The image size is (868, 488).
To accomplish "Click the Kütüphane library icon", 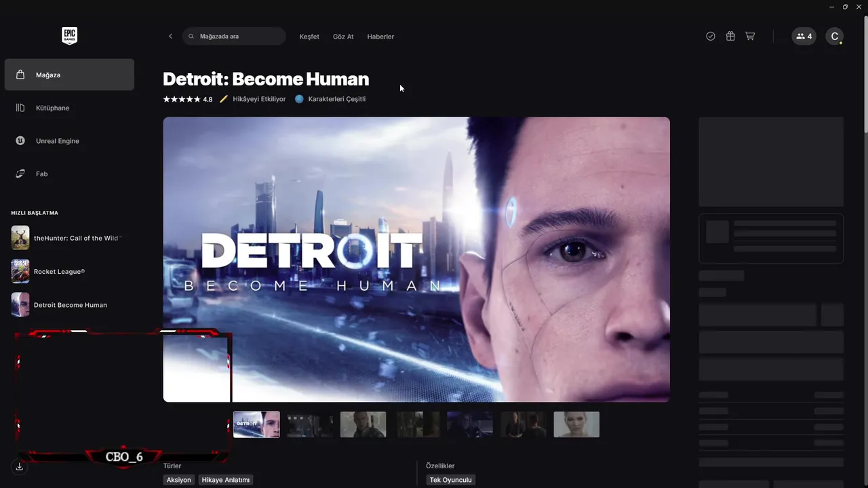I will [x=20, y=108].
